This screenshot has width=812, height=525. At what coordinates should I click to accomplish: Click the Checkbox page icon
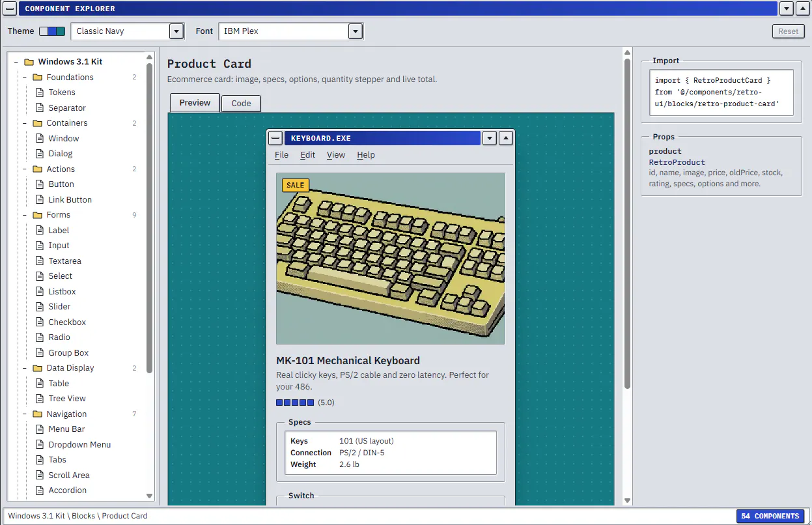[x=39, y=322]
